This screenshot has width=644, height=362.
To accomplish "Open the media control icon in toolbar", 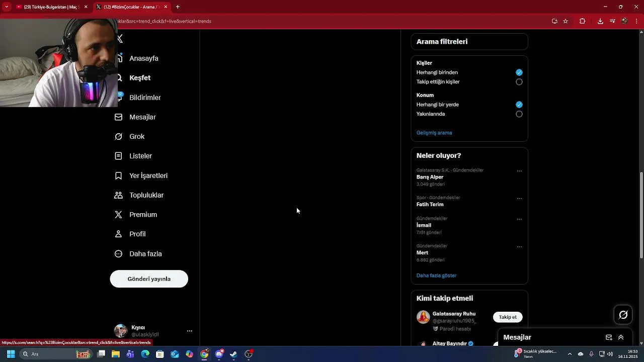I will pyautogui.click(x=612, y=21).
